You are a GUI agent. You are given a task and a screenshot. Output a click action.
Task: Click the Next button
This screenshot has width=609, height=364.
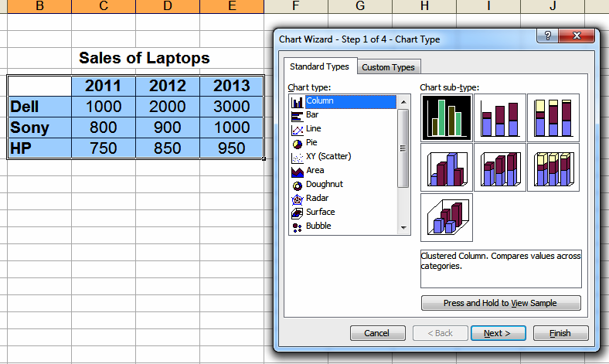pos(498,333)
